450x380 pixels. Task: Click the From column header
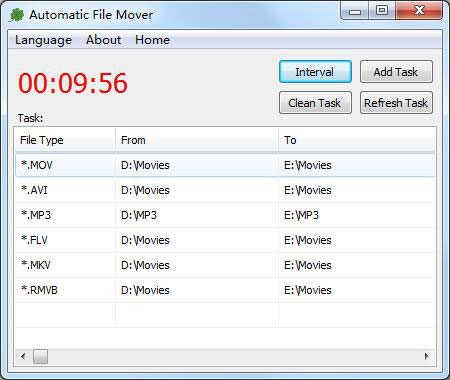[x=197, y=140]
